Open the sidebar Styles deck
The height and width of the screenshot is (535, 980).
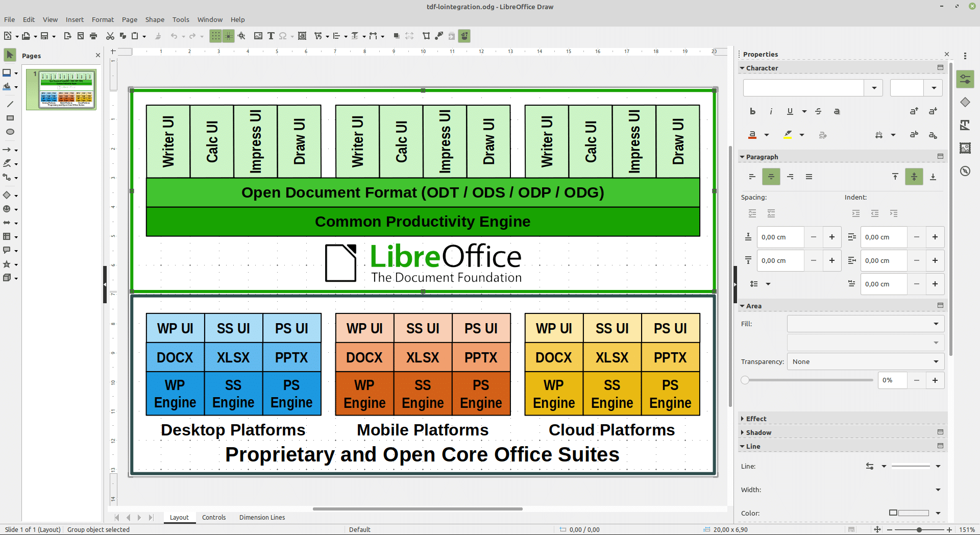(965, 125)
